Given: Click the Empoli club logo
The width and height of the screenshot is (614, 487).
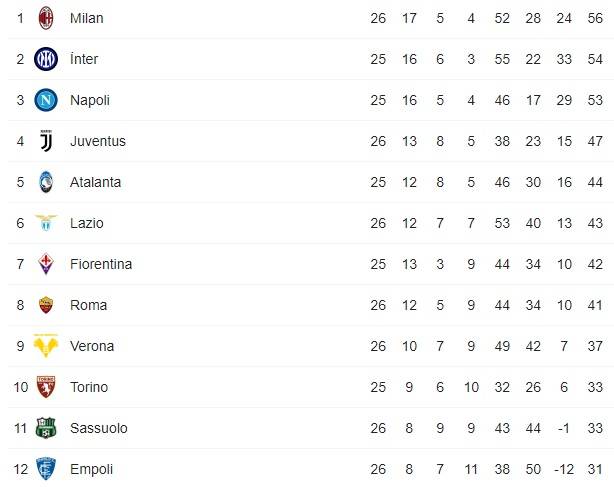Looking at the screenshot, I should click(x=46, y=469).
